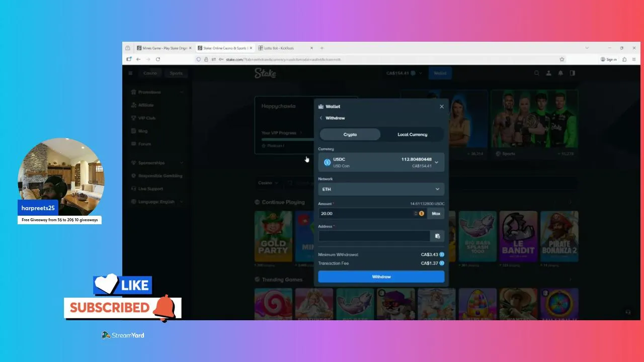Click the browser Reload button

pos(158,59)
